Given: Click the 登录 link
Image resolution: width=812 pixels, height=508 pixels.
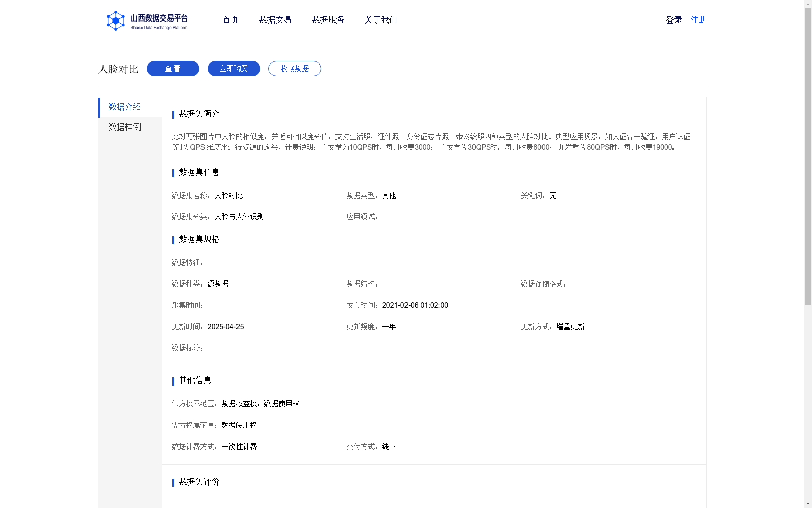Looking at the screenshot, I should [674, 20].
